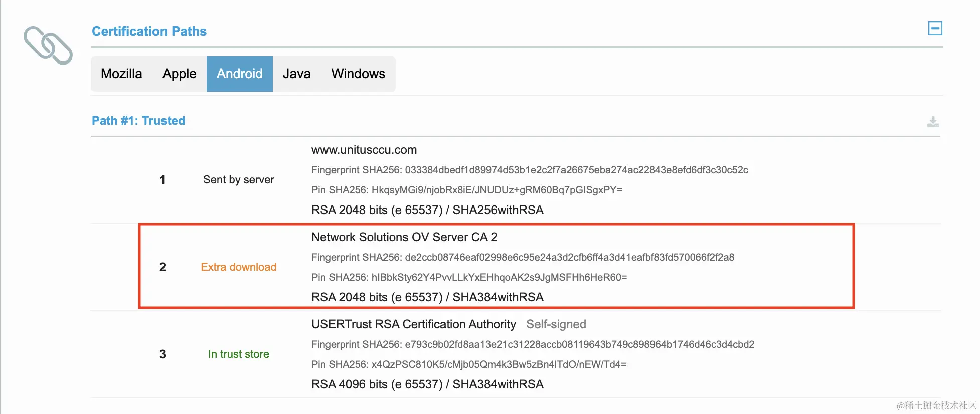
Task: Select www.unitusccu.com certificate name
Action: [x=364, y=150]
